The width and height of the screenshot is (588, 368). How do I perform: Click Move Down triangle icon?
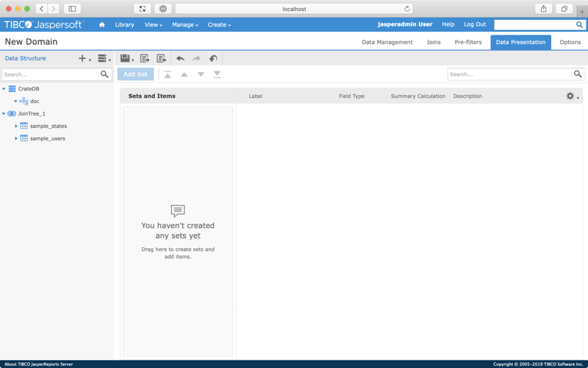coord(201,74)
